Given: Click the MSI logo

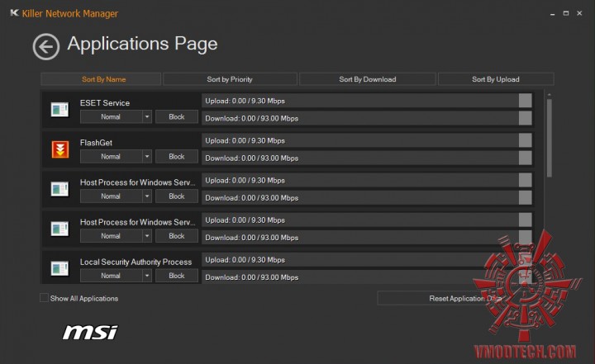Looking at the screenshot, I should click(90, 332).
